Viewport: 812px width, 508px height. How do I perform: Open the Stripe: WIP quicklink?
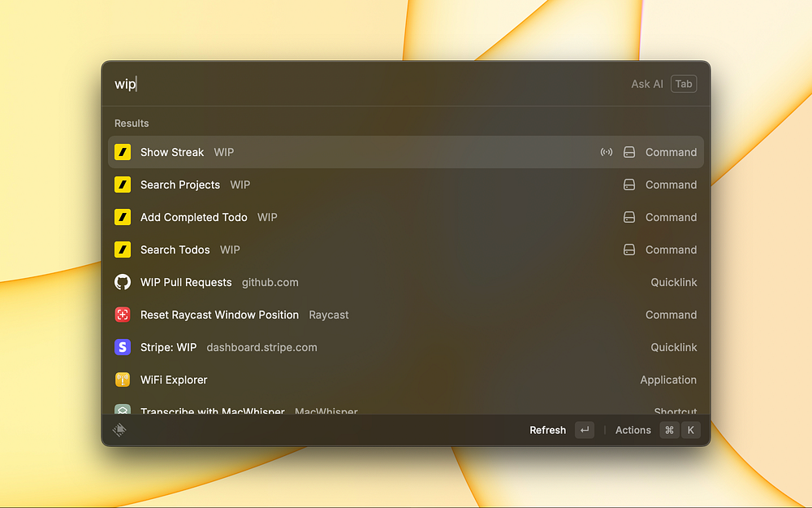pyautogui.click(x=406, y=347)
